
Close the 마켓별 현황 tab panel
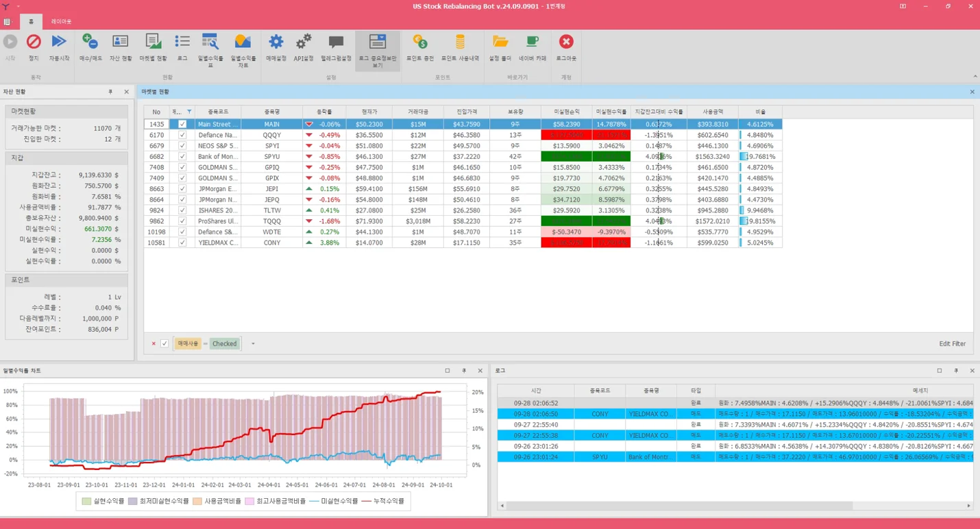(972, 92)
